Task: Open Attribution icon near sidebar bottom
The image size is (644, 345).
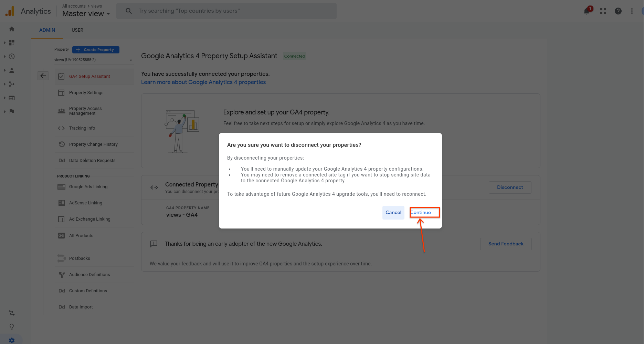Action: click(x=12, y=313)
